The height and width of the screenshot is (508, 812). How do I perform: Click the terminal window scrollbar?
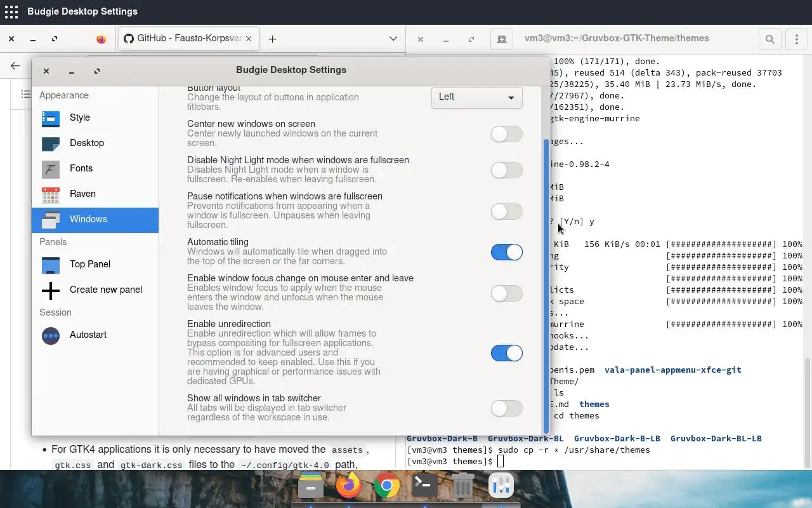pyautogui.click(x=808, y=411)
